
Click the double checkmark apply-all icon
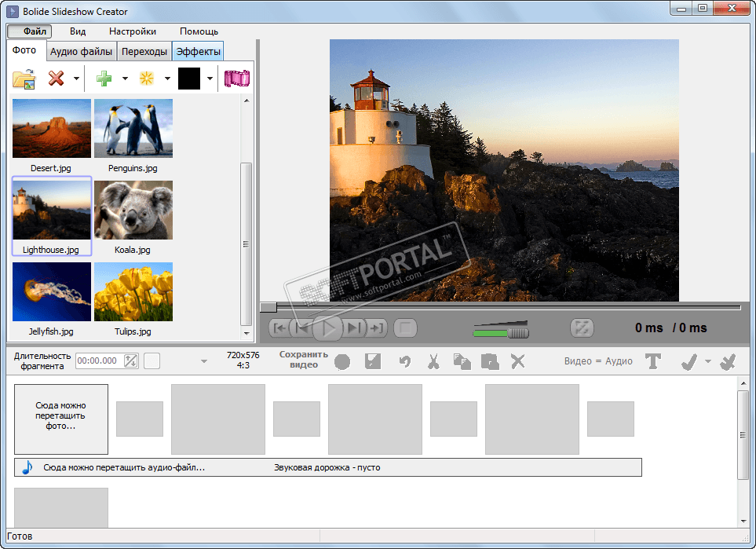[728, 361]
